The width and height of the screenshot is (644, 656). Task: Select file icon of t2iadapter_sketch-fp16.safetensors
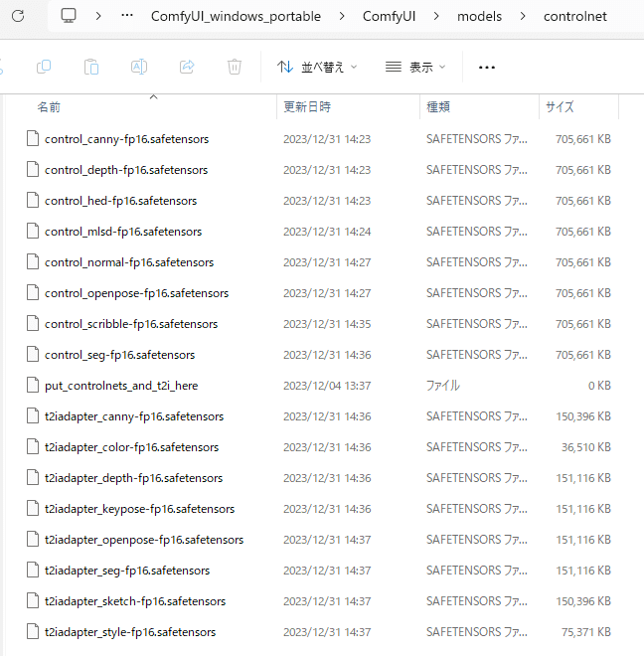[33, 600]
